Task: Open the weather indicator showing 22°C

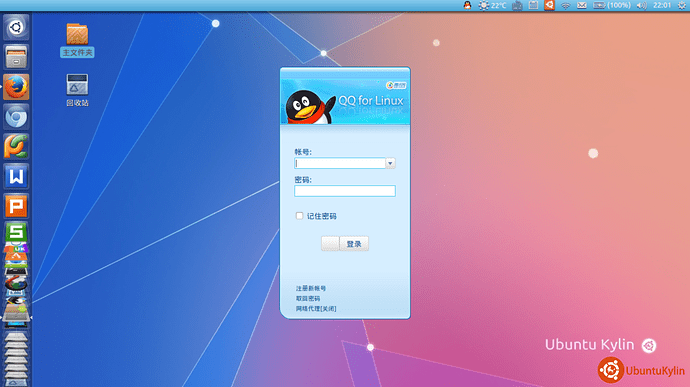Action: [x=492, y=5]
